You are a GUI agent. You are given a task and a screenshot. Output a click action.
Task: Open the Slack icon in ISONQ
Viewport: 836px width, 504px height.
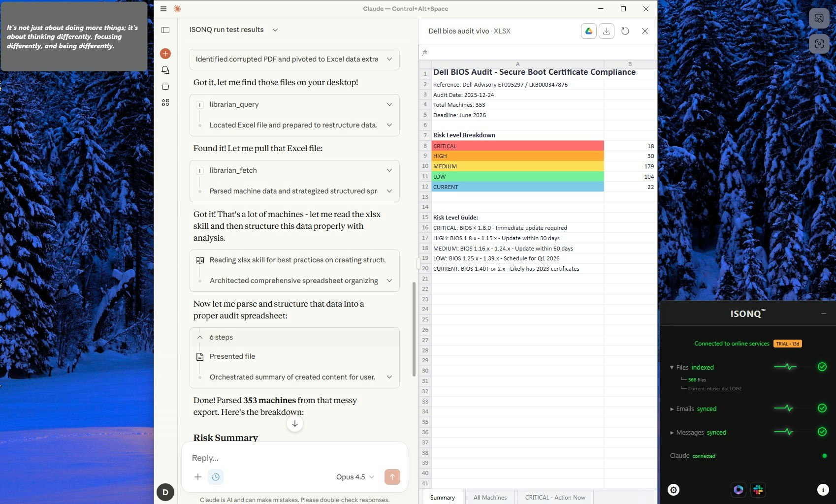(x=758, y=490)
